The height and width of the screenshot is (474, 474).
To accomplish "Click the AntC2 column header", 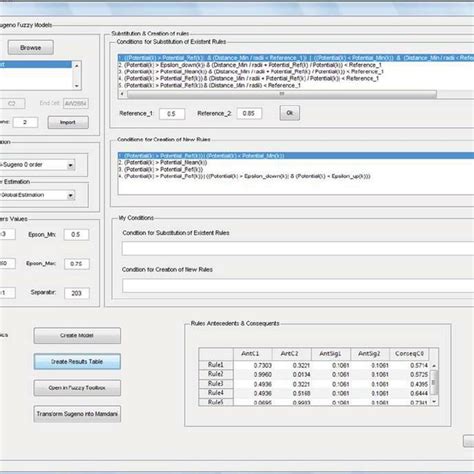I will (292, 354).
